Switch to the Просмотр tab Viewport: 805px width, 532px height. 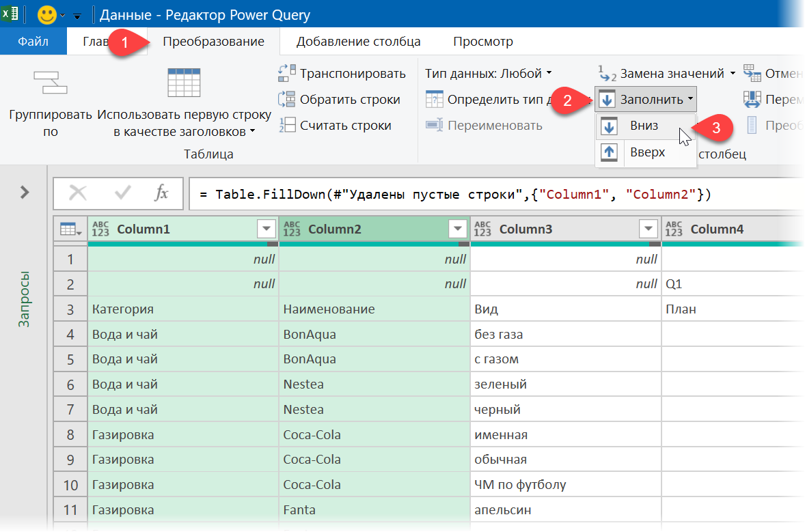(483, 42)
